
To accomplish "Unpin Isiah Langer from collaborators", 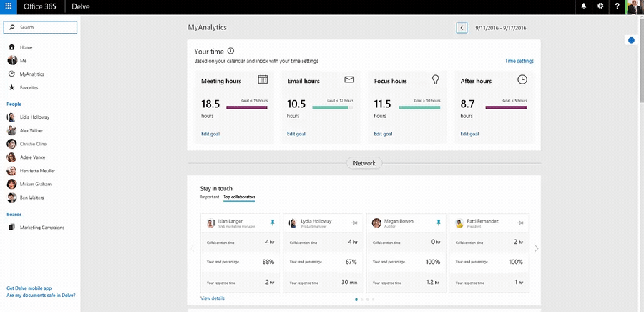I will click(272, 223).
